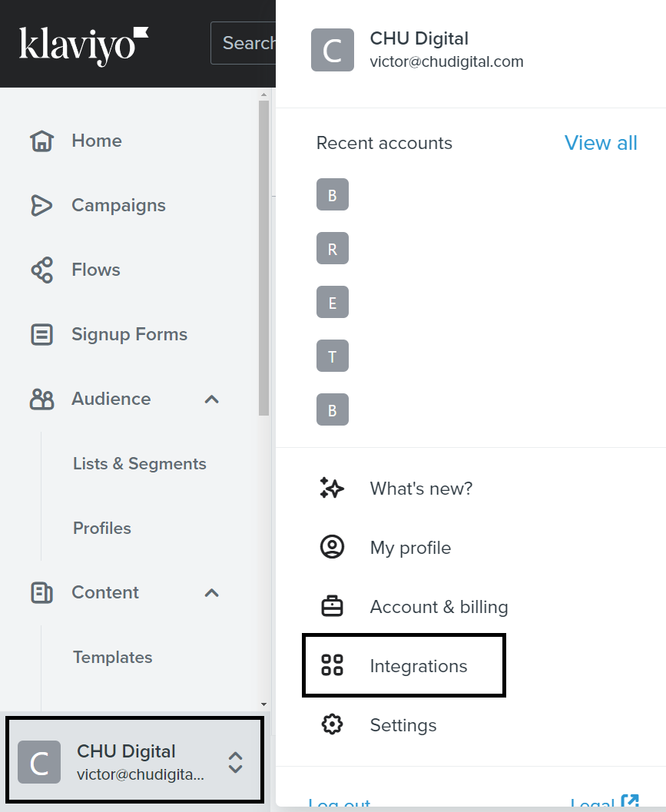Open Templates under Content
The height and width of the screenshot is (812, 666).
click(x=112, y=657)
